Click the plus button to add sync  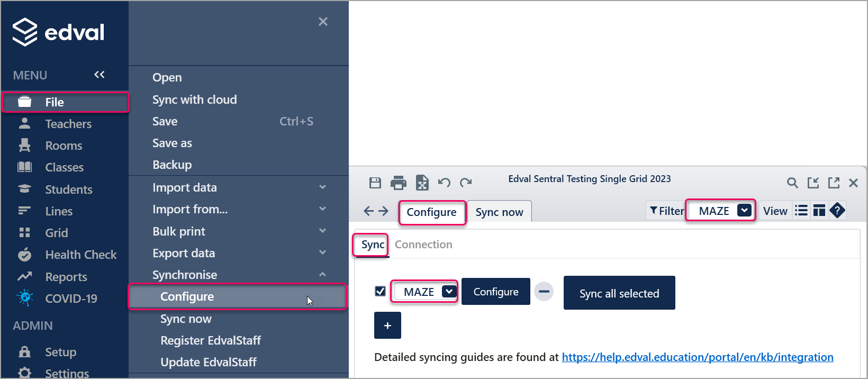387,326
